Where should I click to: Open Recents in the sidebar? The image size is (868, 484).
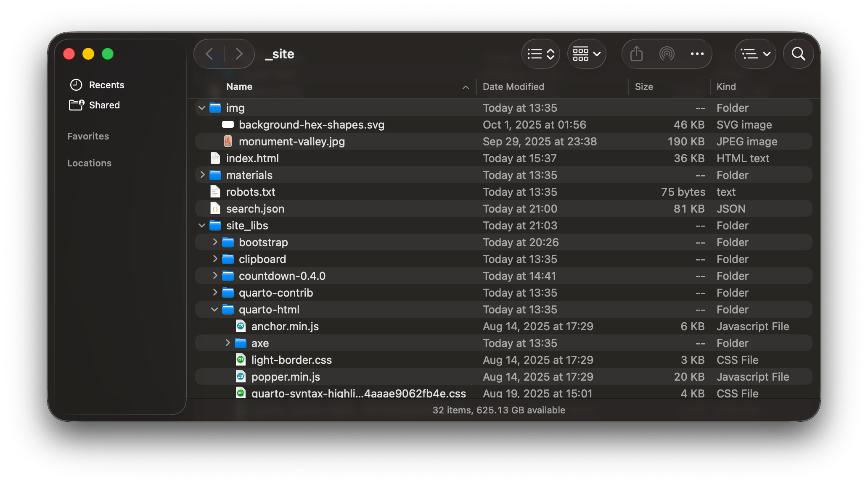click(106, 85)
